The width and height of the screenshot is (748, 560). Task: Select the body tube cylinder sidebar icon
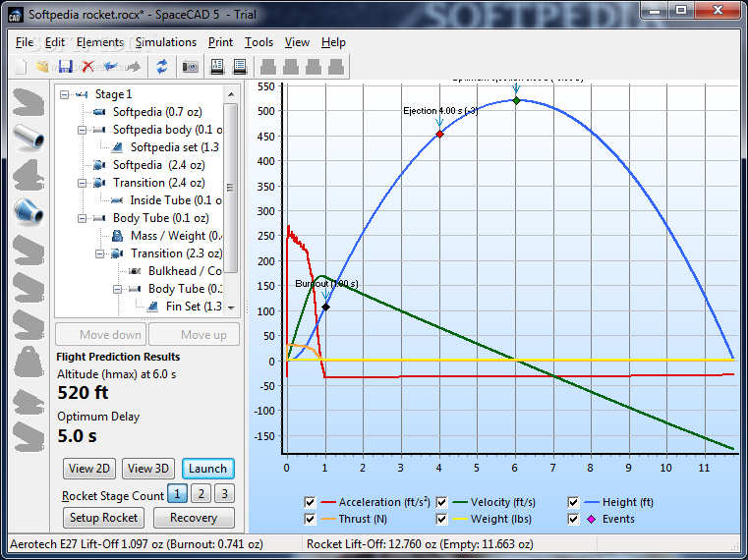point(29,138)
